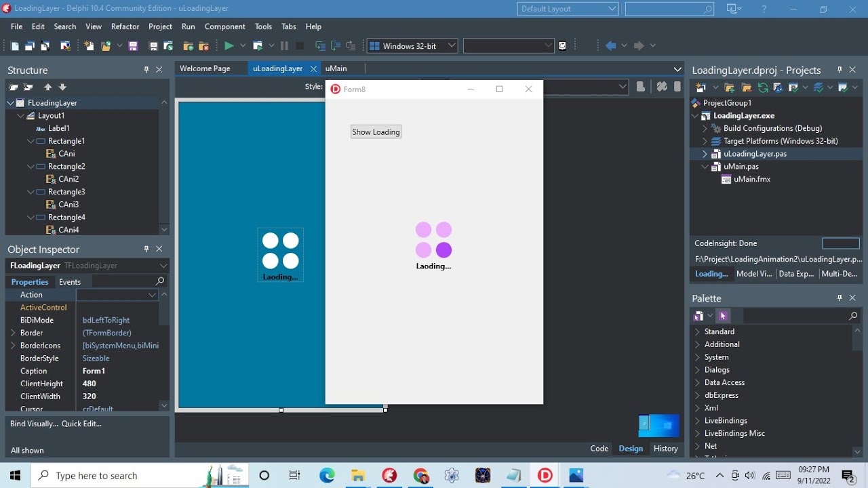Image resolution: width=868 pixels, height=488 pixels.
Task: Expand uLoadingLayer.pas node
Action: 705,154
